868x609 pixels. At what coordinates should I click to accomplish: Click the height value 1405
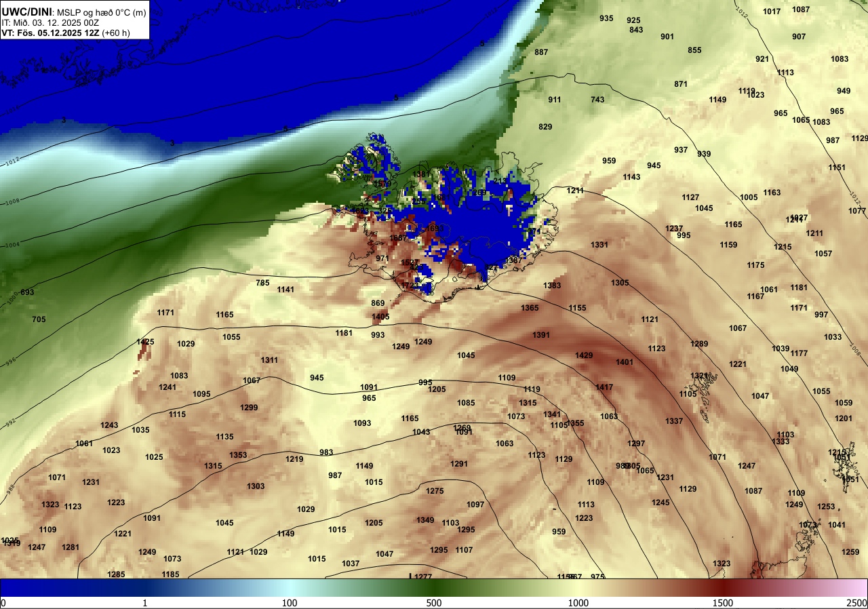(x=380, y=317)
